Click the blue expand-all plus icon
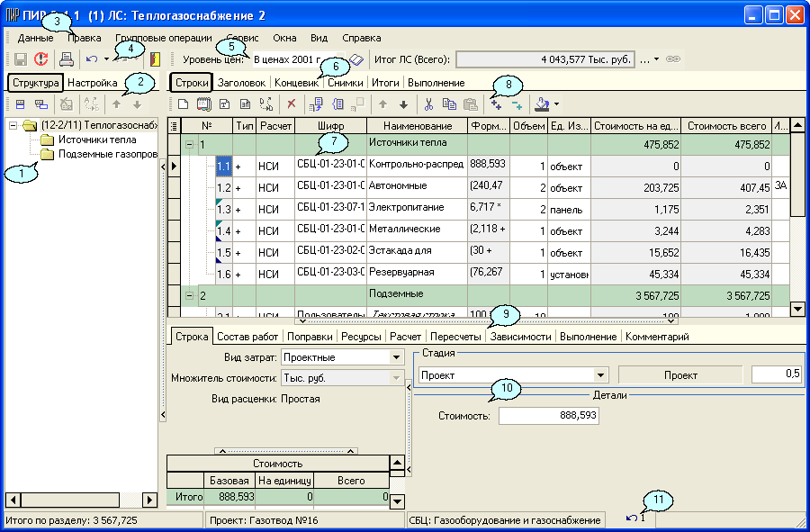The width and height of the screenshot is (810, 532). click(496, 104)
